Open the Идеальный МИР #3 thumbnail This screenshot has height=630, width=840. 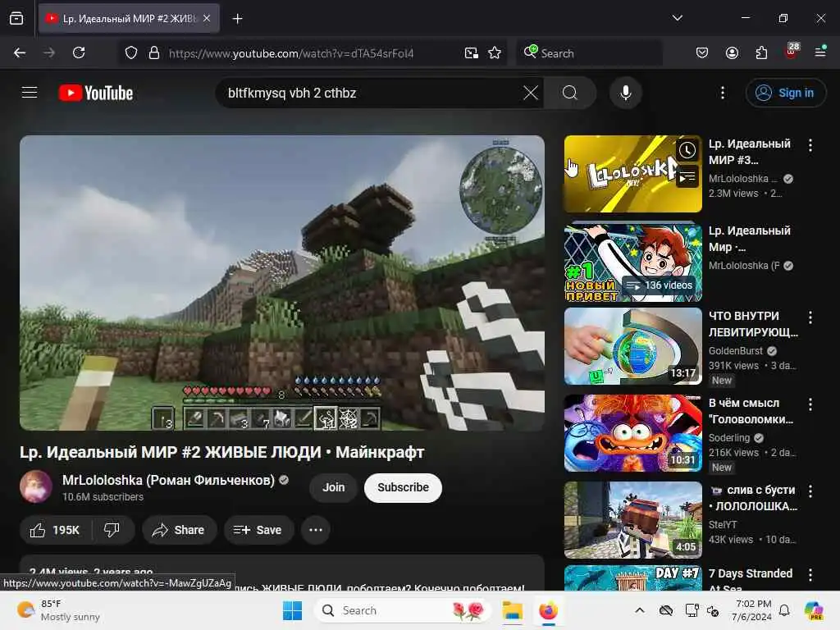click(632, 174)
